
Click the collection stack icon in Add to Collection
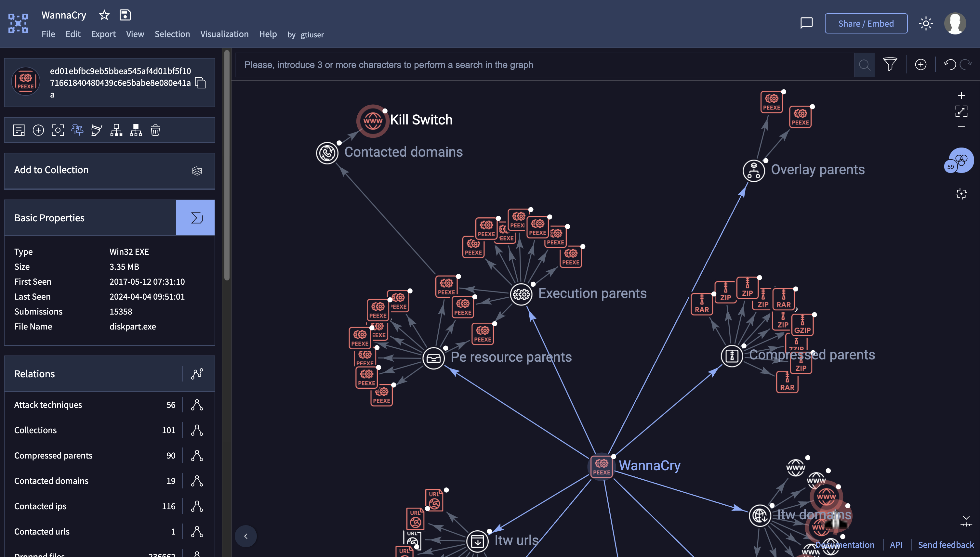[x=197, y=171]
